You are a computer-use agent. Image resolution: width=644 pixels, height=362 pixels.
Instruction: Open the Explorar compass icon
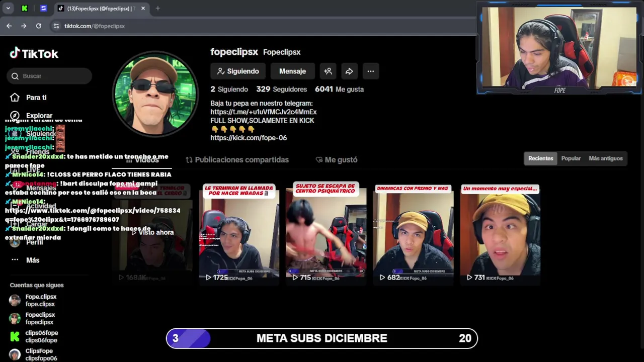point(15,116)
